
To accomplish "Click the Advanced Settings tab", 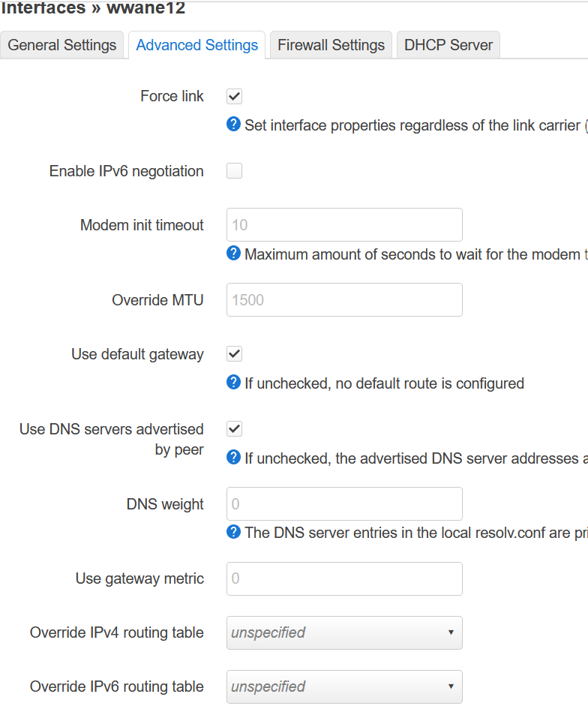I will [196, 45].
